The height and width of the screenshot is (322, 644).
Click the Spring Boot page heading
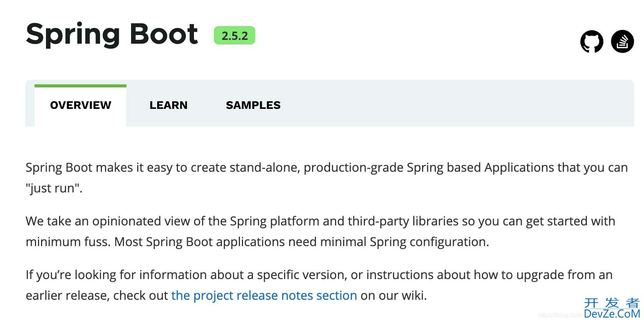coord(112,35)
